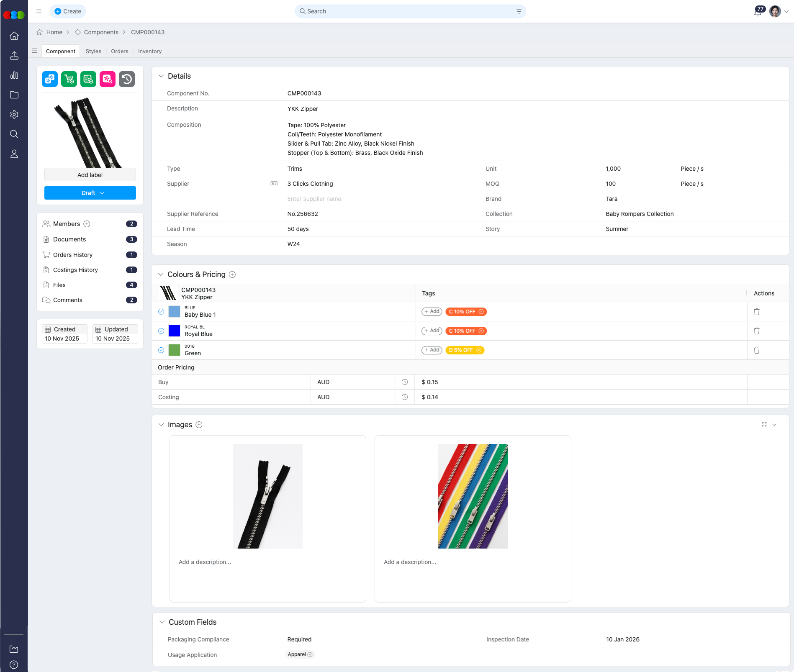The height and width of the screenshot is (672, 794).
Task: Click the Buy price history clock icon
Action: pos(404,382)
